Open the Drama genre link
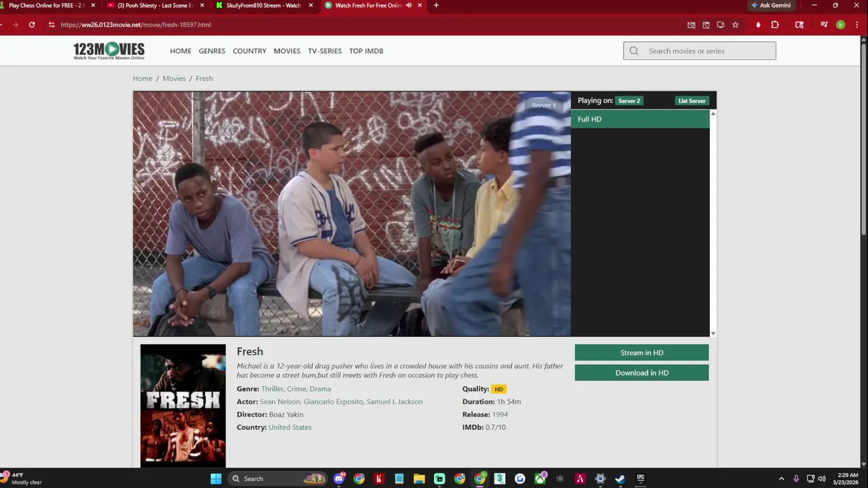Image resolution: width=868 pixels, height=488 pixels. coord(320,389)
